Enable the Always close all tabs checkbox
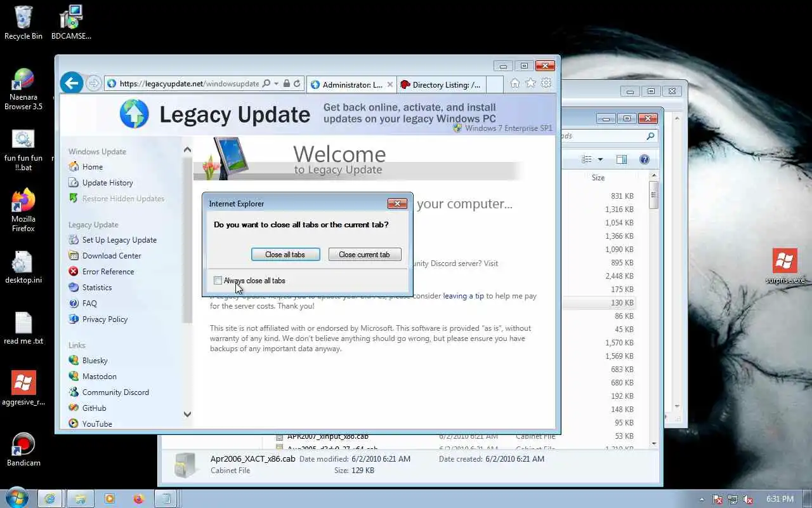The width and height of the screenshot is (812, 508). (x=218, y=281)
